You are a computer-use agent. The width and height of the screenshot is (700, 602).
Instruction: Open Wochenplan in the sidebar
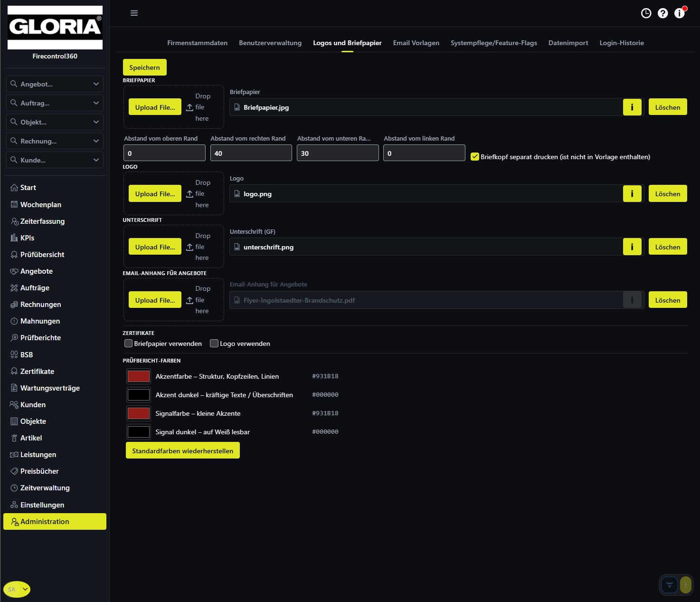click(41, 205)
